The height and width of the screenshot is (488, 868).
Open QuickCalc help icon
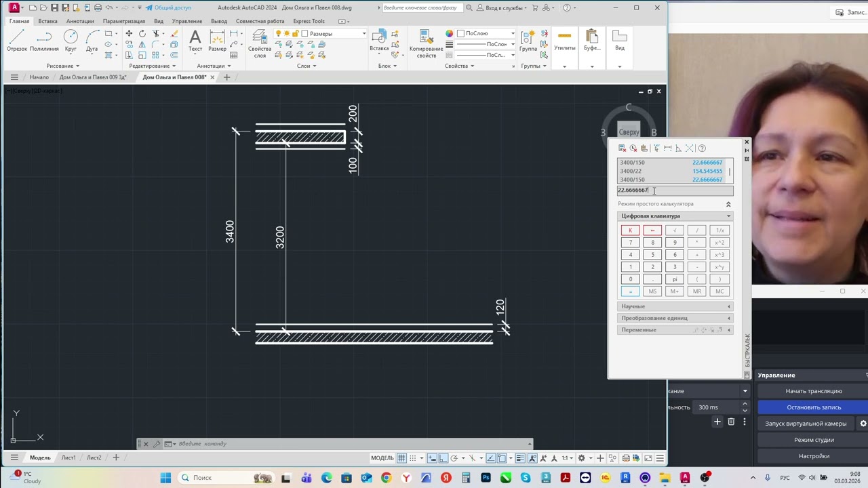[x=702, y=148]
